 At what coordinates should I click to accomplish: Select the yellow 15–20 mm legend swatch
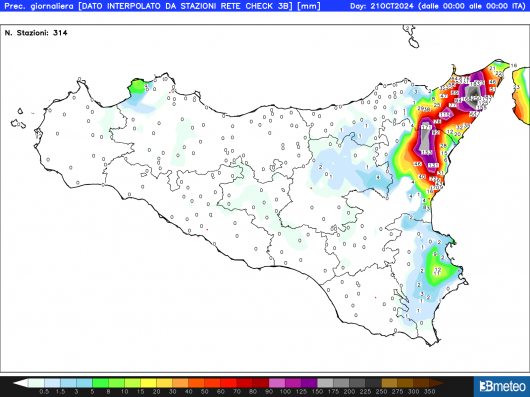click(x=149, y=383)
